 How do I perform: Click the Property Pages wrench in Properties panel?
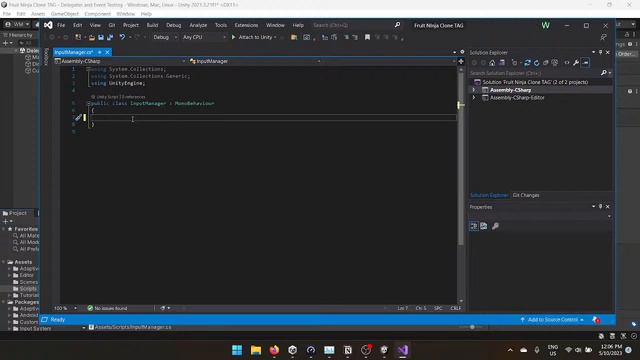495,226
